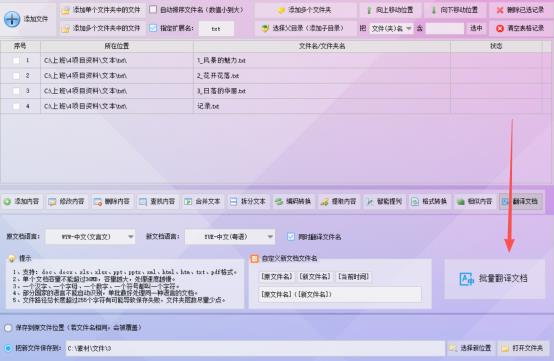Check the box for row 3 3_日落的华丽.txt

tap(16, 91)
